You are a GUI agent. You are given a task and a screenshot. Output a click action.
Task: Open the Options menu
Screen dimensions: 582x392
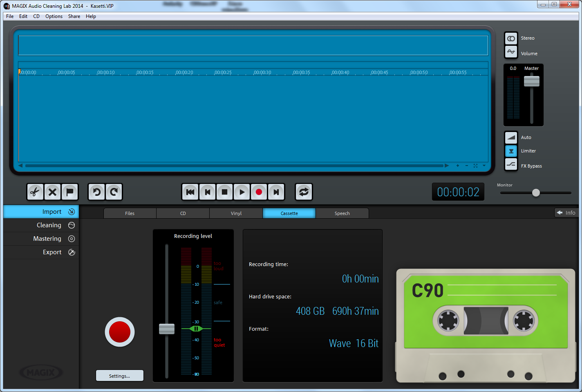(x=54, y=16)
